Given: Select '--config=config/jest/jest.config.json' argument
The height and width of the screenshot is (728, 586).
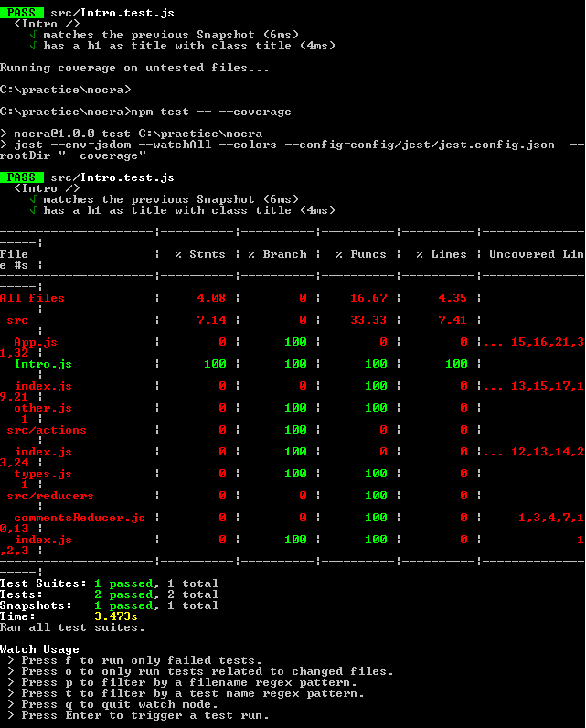Looking at the screenshot, I should (420, 145).
